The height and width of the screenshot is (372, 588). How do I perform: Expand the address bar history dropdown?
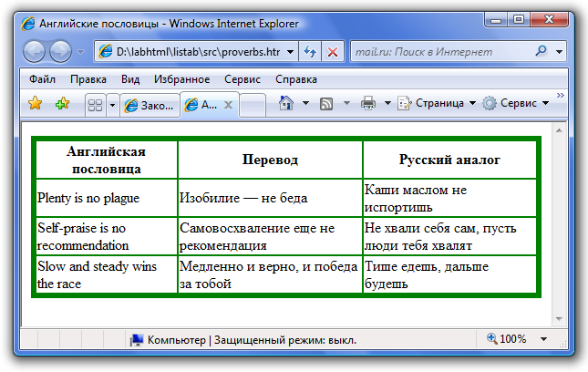290,52
